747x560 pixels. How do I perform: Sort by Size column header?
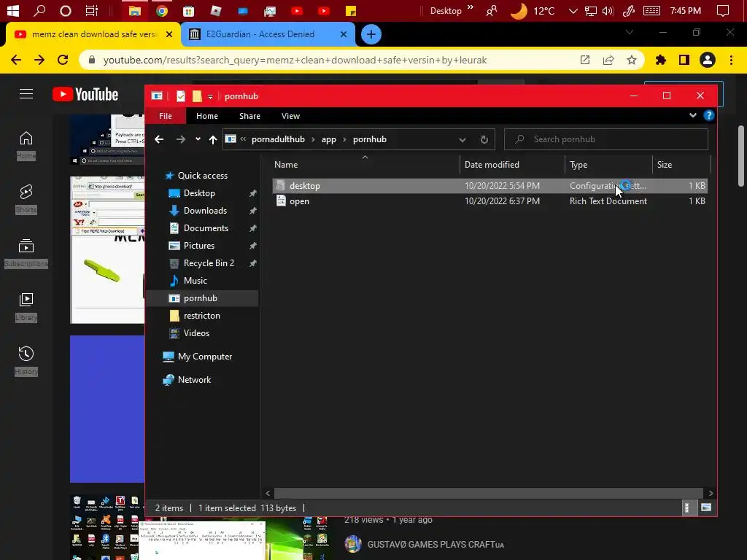tap(665, 165)
